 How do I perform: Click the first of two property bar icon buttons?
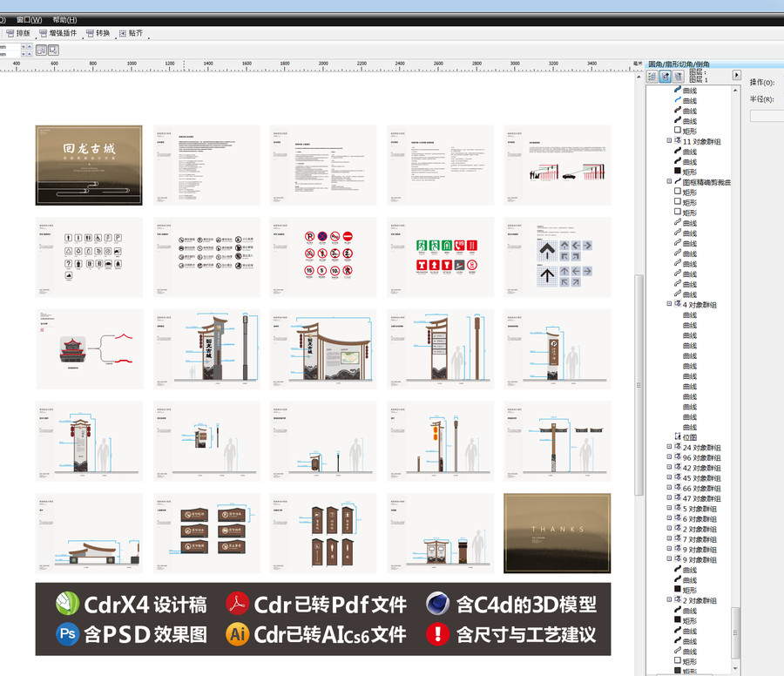point(41,50)
